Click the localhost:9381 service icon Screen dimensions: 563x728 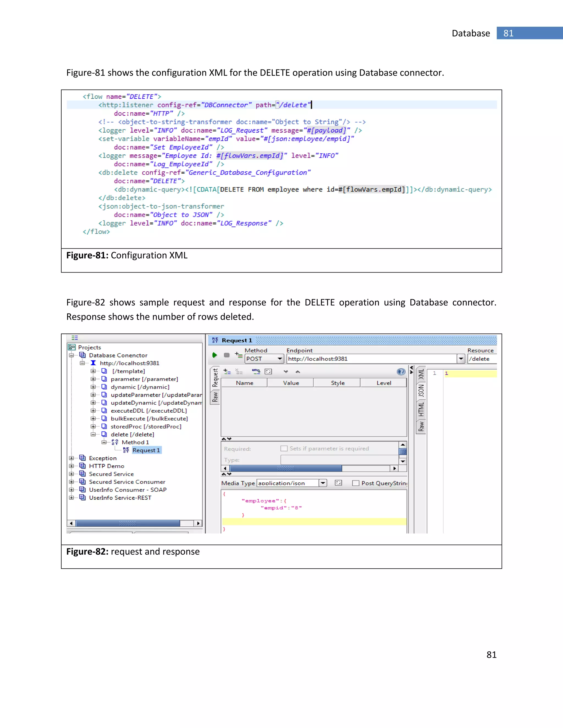(93, 363)
